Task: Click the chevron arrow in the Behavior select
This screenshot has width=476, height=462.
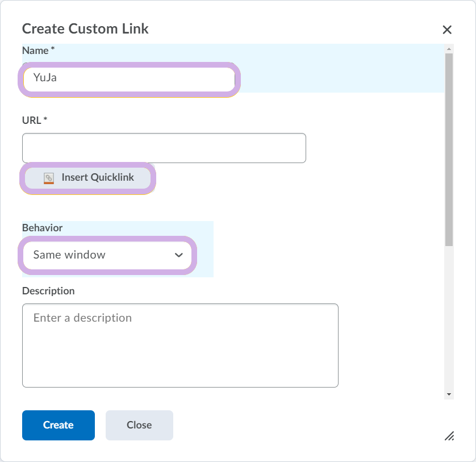Action: [x=179, y=255]
